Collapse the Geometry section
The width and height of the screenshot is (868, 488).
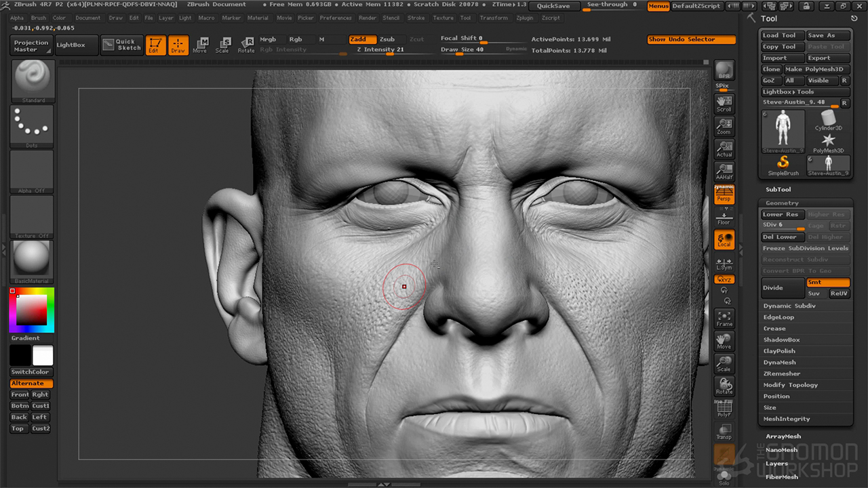(782, 203)
